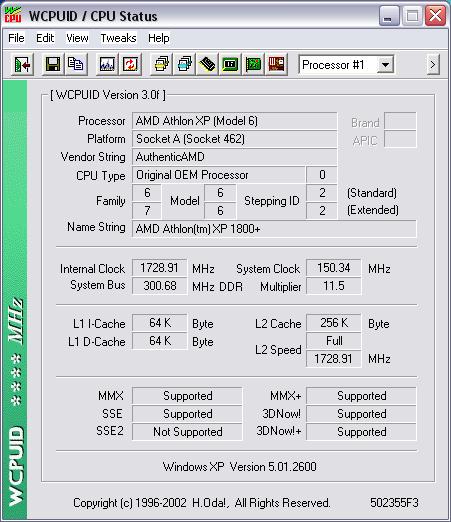Open the memory module info icon
The height and width of the screenshot is (522, 451).
click(x=207, y=64)
